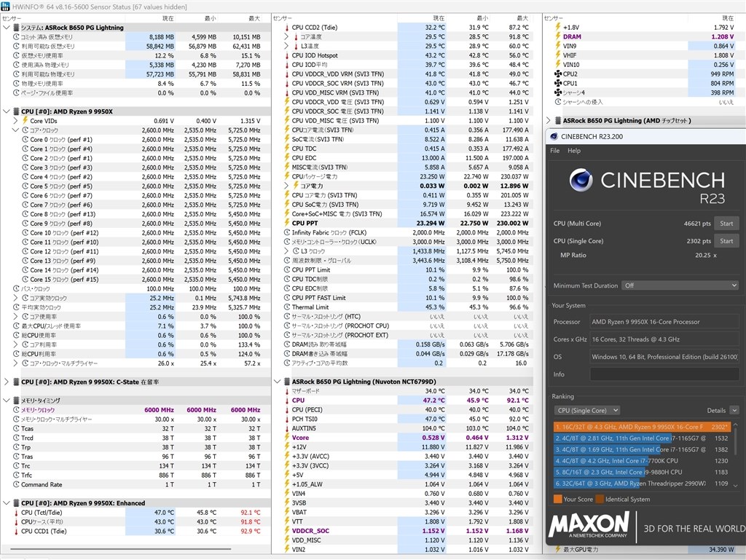Screen dimensions: 746x560
Task: Open Cinebench File menu
Action: (x=554, y=150)
